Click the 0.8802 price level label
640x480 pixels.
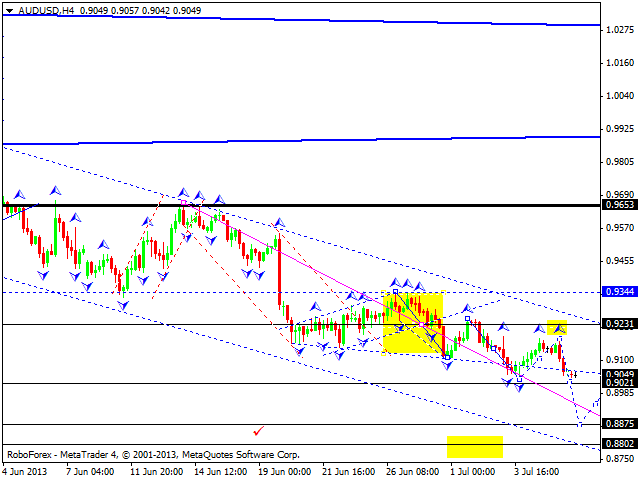[620, 444]
